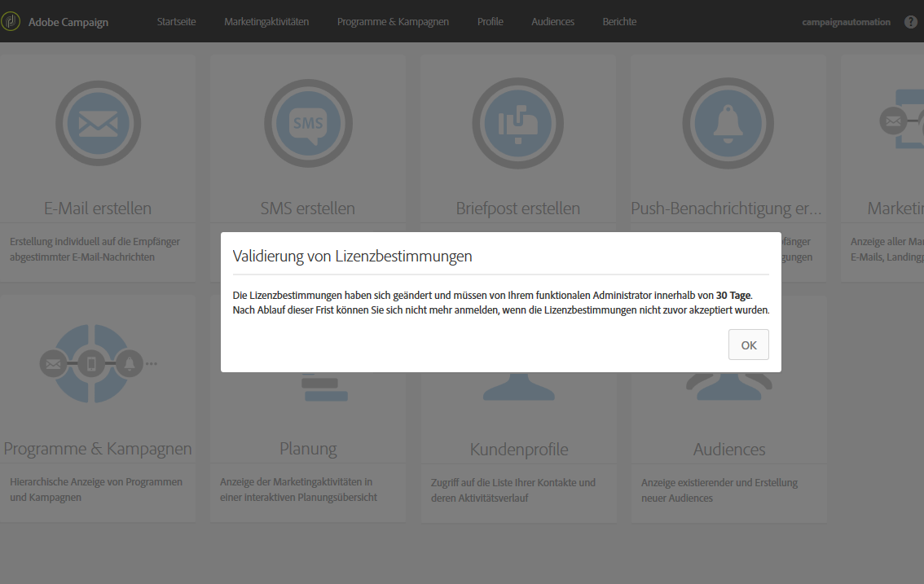Select Programme & Kampagnen in top navigation

(x=393, y=22)
